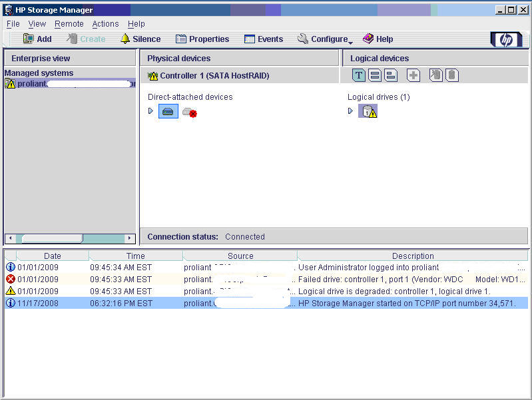Click the info icon on 09:45:34 AM event
Screen dimensions: 532x400
[x=11, y=267]
